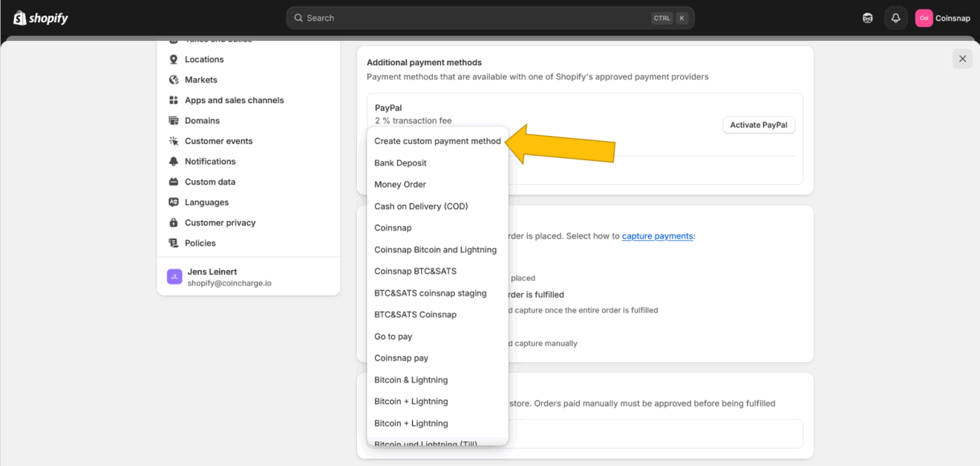The image size is (980, 466).
Task: Open the Coinsnap store account menu
Action: 943,19
